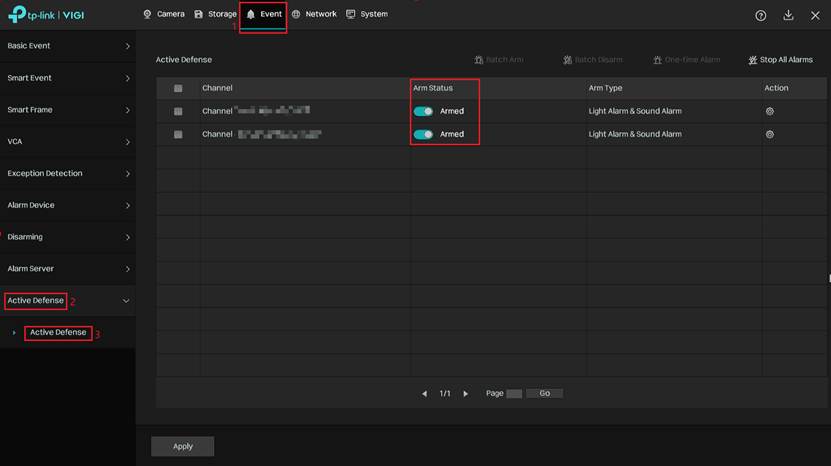Click Stop All Alarms
831x466 pixels.
point(780,60)
